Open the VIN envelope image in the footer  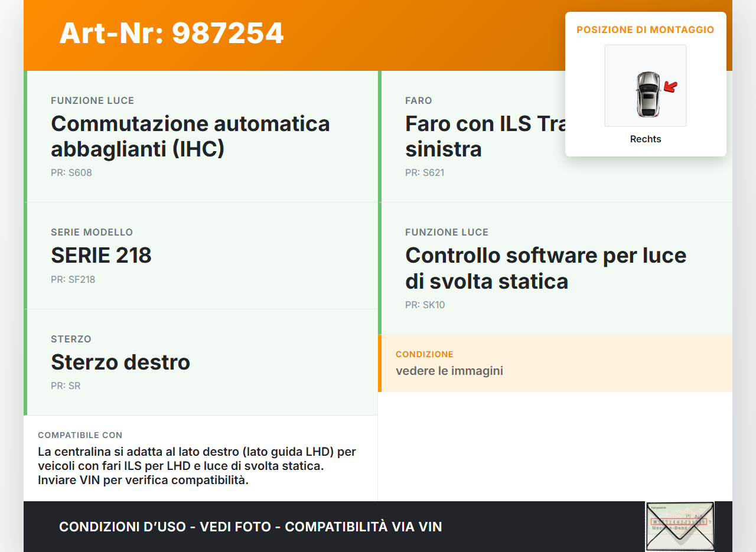[x=679, y=526]
